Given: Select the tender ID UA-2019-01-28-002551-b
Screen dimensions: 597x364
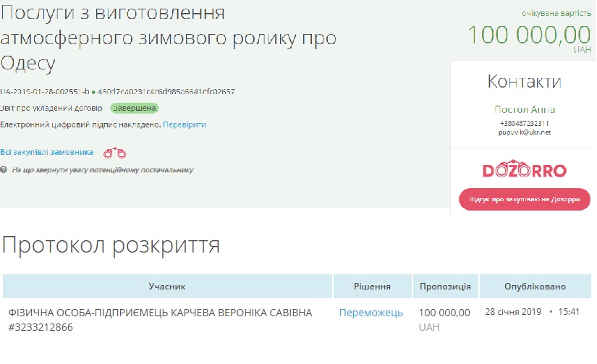Looking at the screenshot, I should (x=45, y=92).
